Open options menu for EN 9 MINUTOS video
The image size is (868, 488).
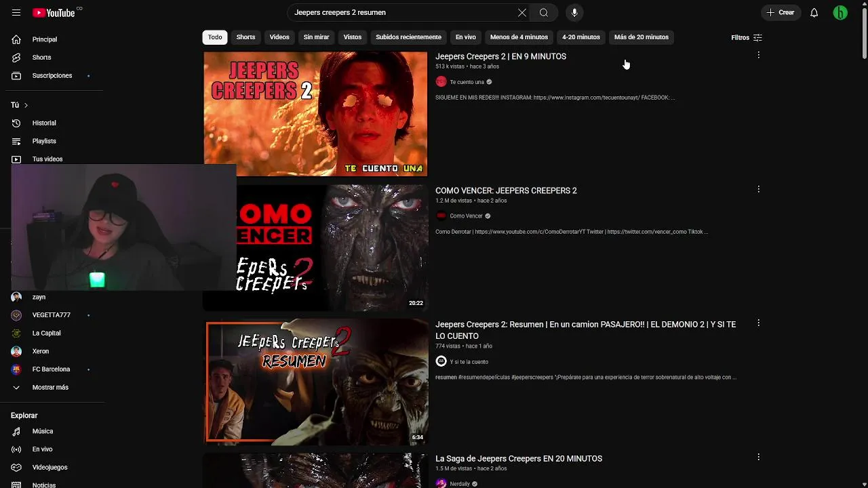[758, 55]
